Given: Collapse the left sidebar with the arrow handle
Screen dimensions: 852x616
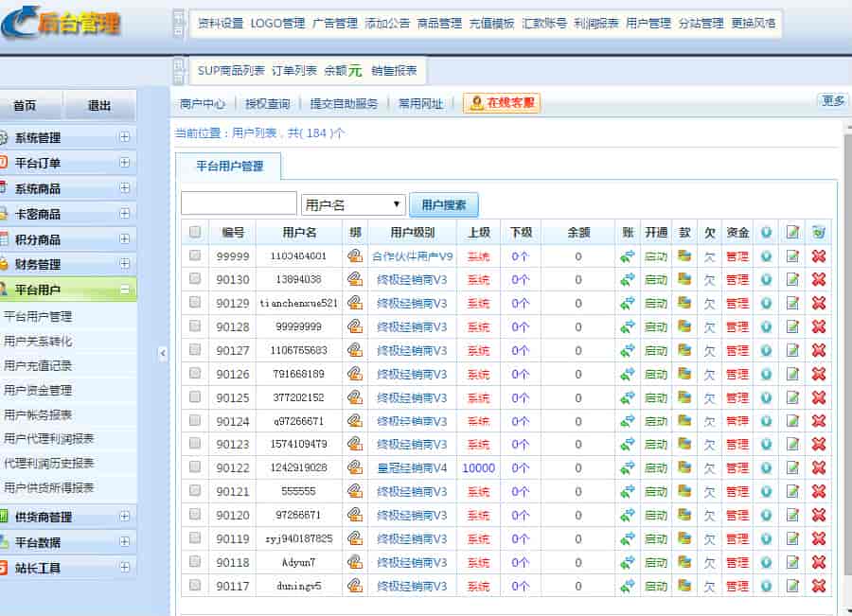Looking at the screenshot, I should (x=162, y=353).
